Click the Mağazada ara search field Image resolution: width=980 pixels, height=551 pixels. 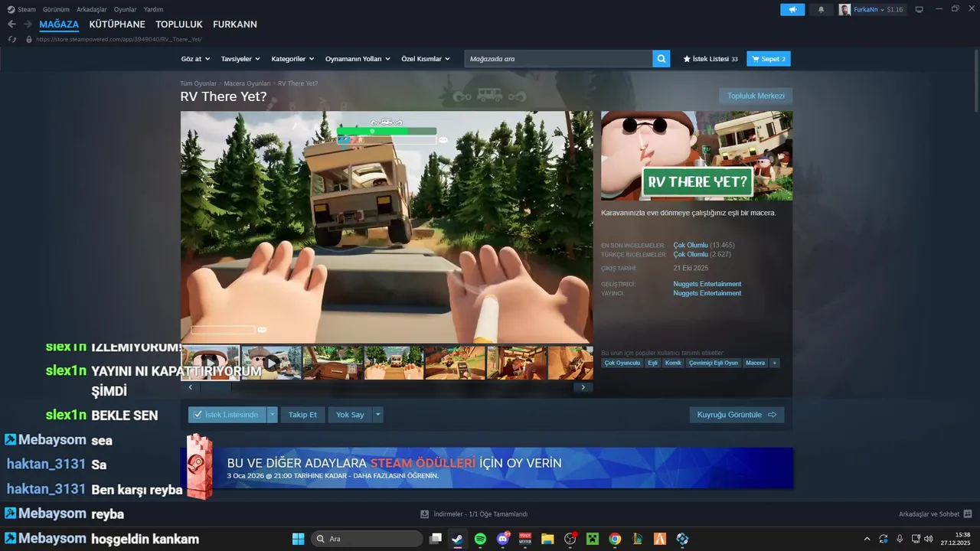point(558,59)
